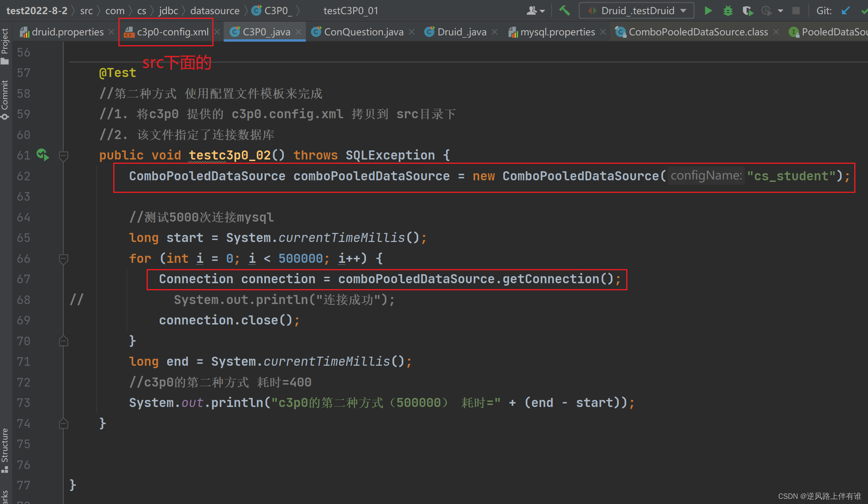Open the Project tool window
This screenshot has width=868, height=504.
(x=5, y=46)
